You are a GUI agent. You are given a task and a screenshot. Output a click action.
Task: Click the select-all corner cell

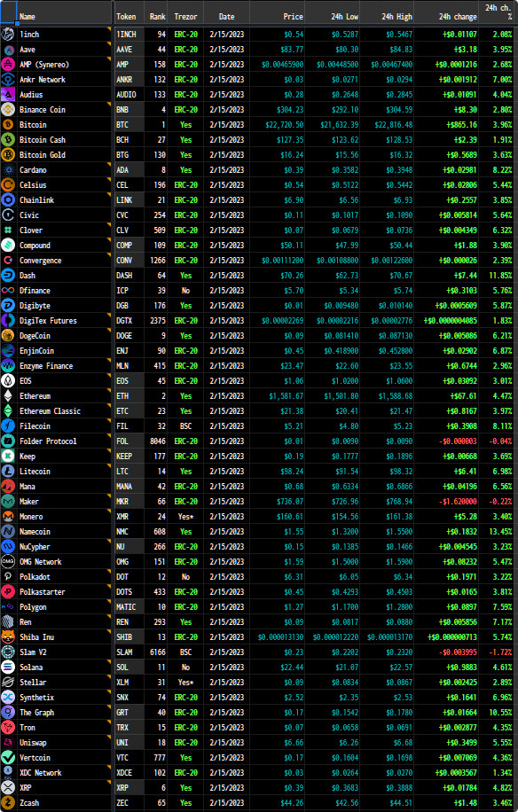[8, 12]
